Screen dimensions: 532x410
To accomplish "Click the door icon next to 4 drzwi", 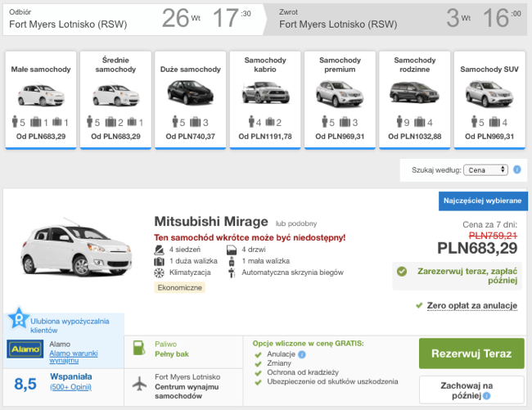I will pos(231,250).
